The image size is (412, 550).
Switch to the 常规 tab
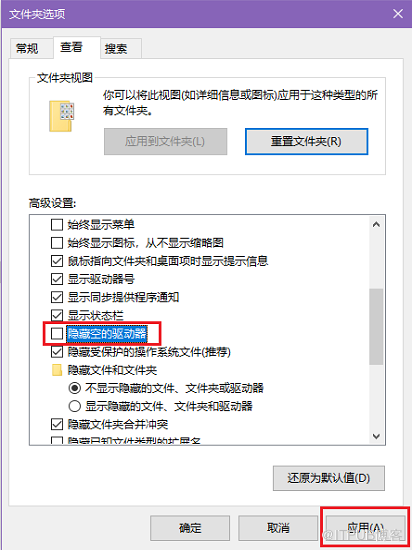click(27, 48)
